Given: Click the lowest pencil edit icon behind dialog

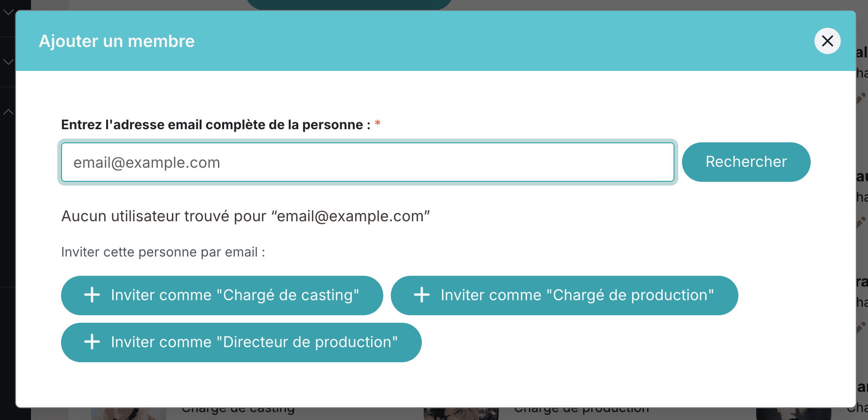Looking at the screenshot, I should point(861,327).
